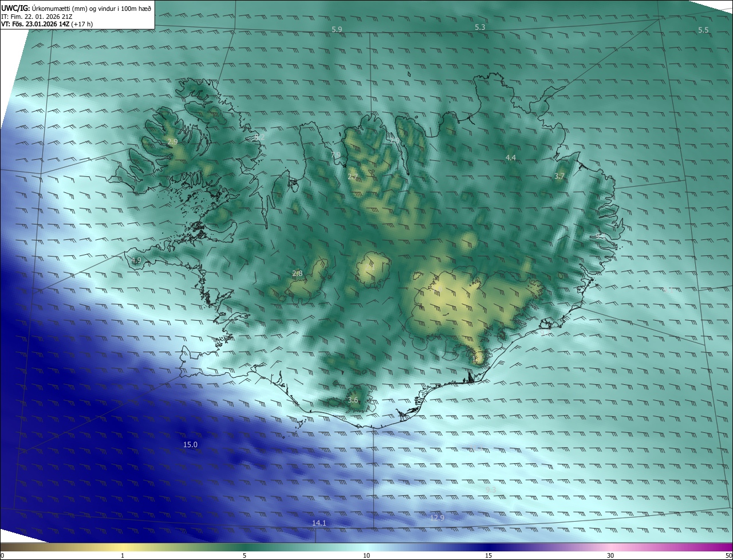The width and height of the screenshot is (733, 560).
Task: Pick the pink-magenta segment of the color scale
Action: [x=670, y=547]
